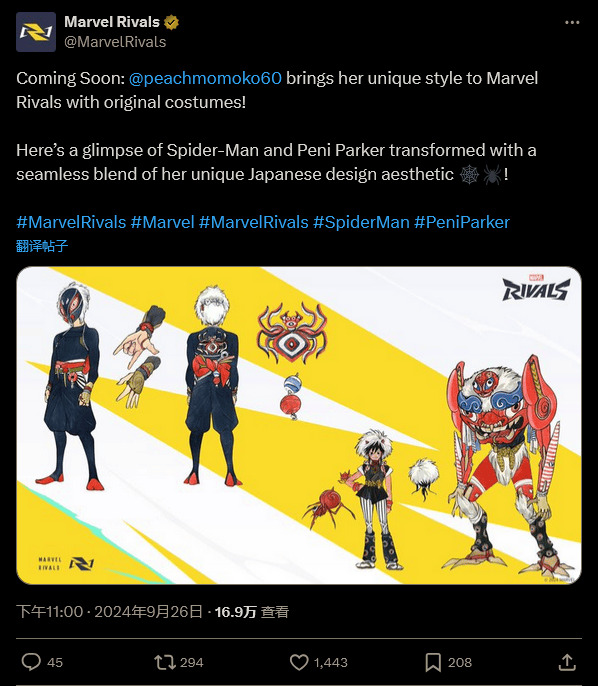Click the share upload icon
Screen dimensions: 598x686
pos(567,662)
